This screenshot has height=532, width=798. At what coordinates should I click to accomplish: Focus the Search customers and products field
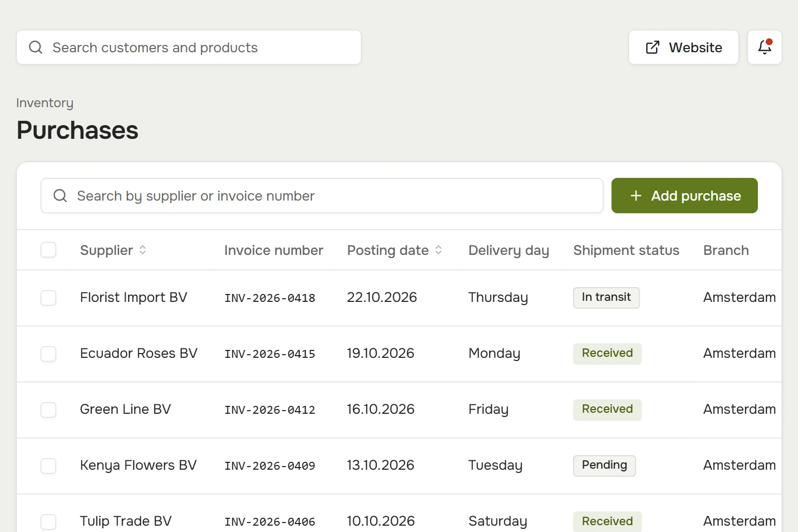pyautogui.click(x=189, y=47)
